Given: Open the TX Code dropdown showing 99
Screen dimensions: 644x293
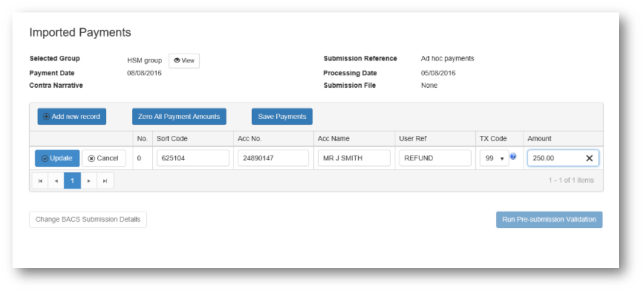Looking at the screenshot, I should (494, 158).
